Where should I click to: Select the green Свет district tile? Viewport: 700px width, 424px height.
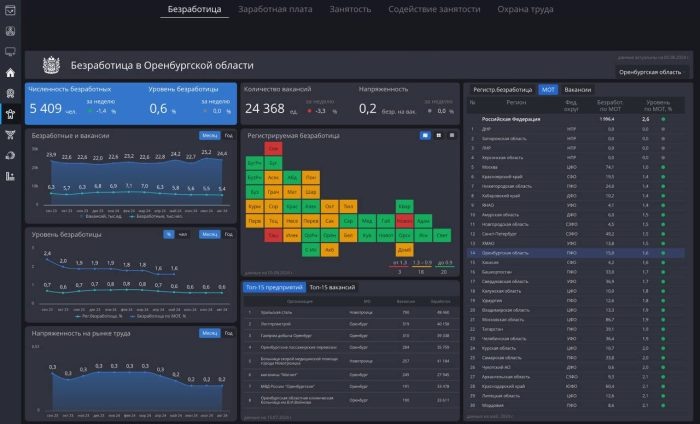[442, 235]
